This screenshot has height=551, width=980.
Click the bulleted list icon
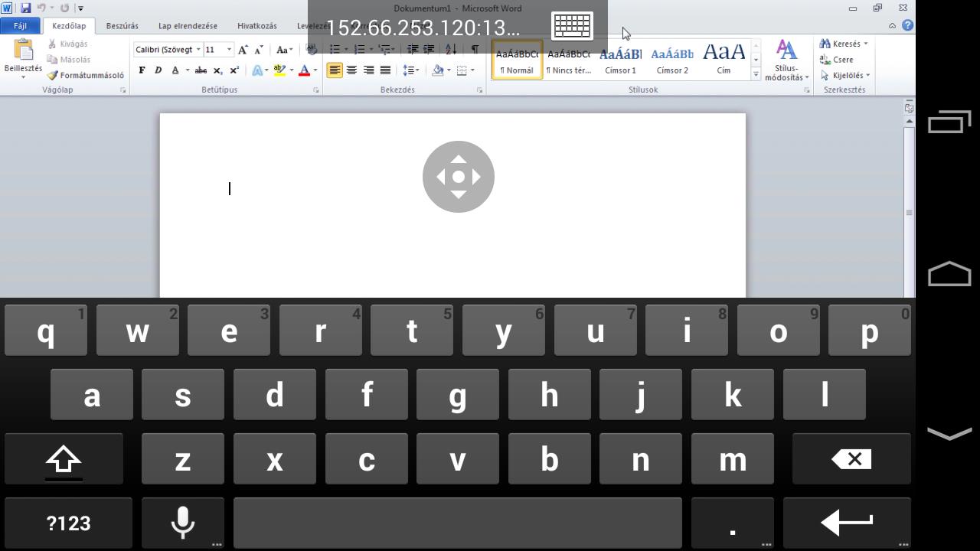[x=335, y=50]
